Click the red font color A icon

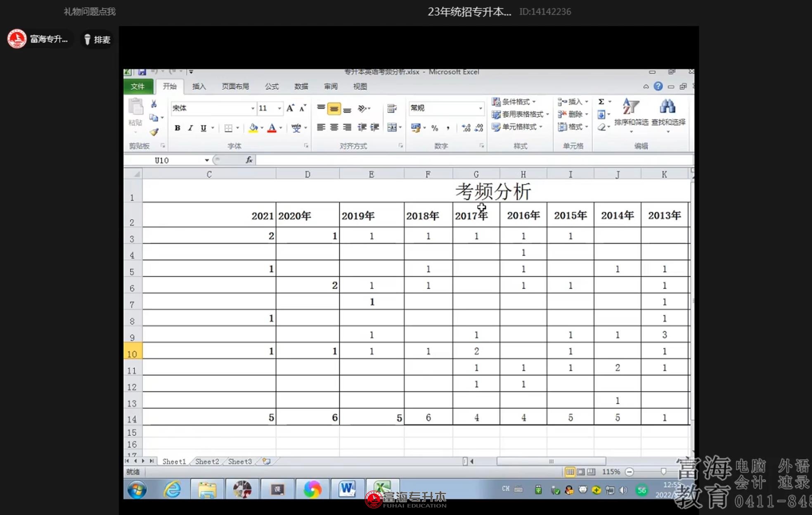[x=272, y=128]
